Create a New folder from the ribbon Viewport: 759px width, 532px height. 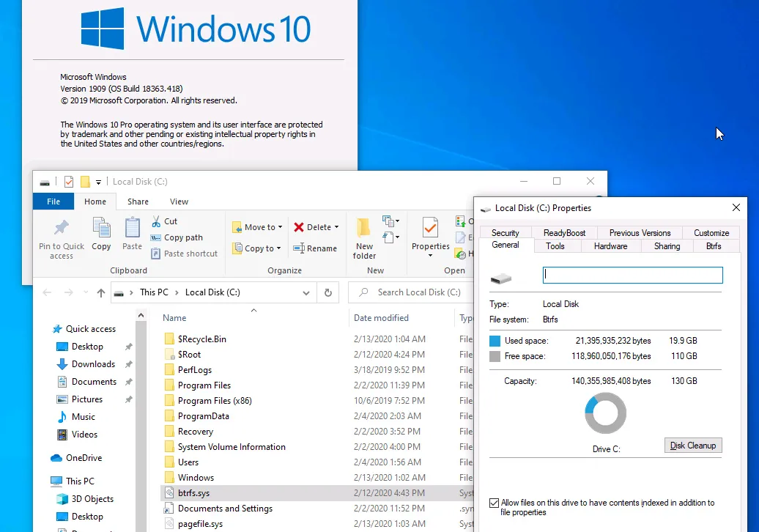(x=364, y=238)
